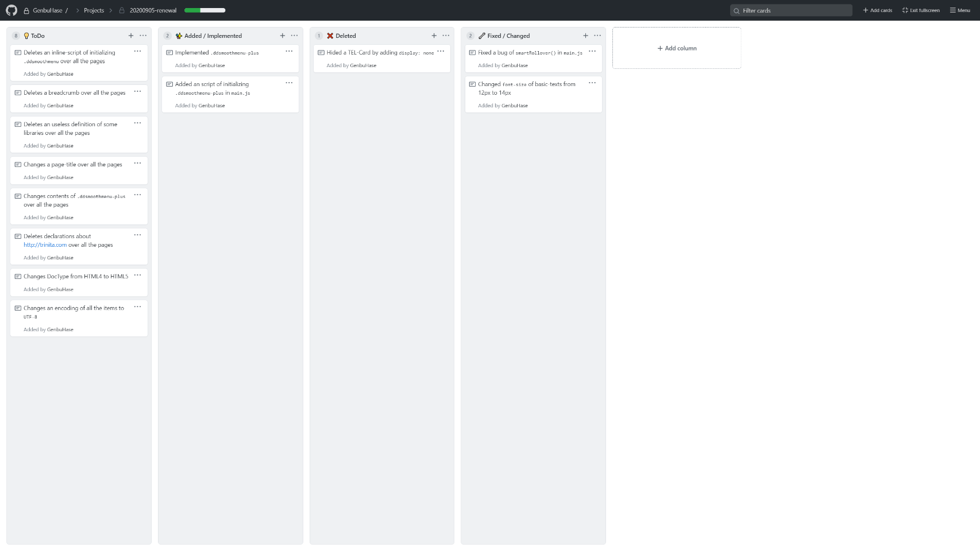Open the ToDo column options menu
The width and height of the screenshot is (980, 551).
coord(143,36)
